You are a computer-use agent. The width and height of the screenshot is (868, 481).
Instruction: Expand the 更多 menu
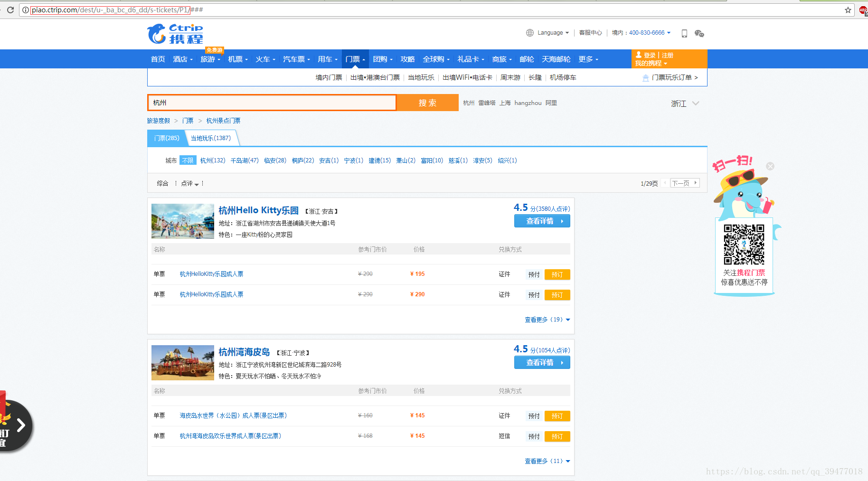tap(588, 59)
